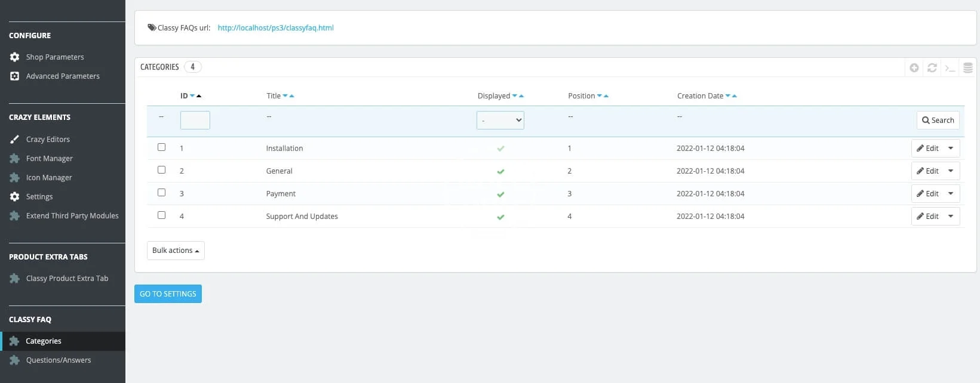Click the Font Manager puzzle icon
The image size is (980, 383).
pos(15,158)
